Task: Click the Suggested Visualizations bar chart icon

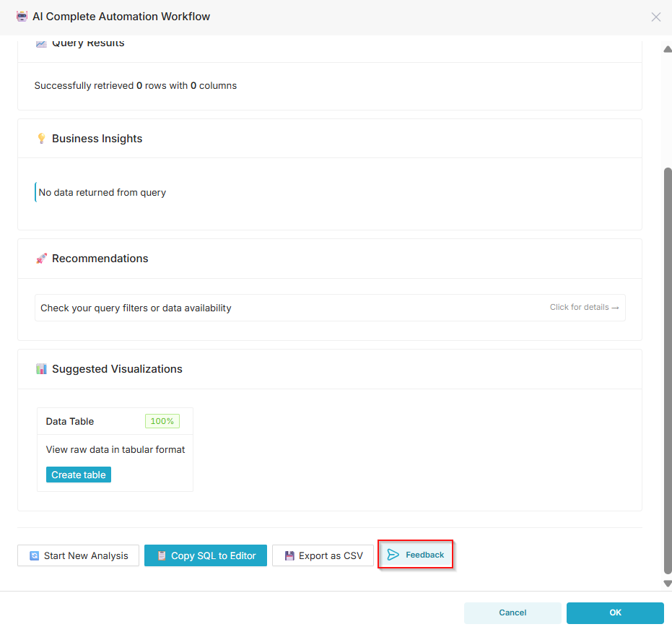Action: click(x=41, y=369)
